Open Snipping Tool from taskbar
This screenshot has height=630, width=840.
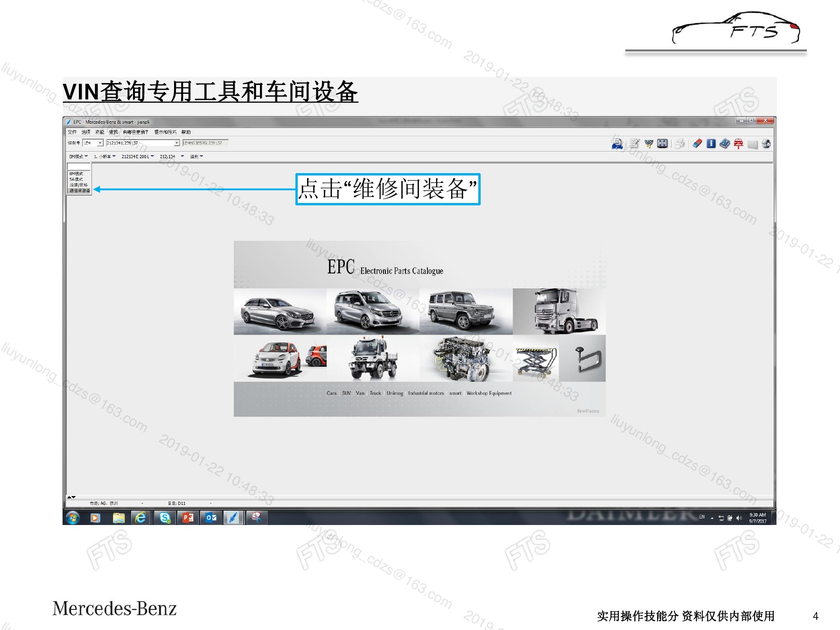(256, 518)
